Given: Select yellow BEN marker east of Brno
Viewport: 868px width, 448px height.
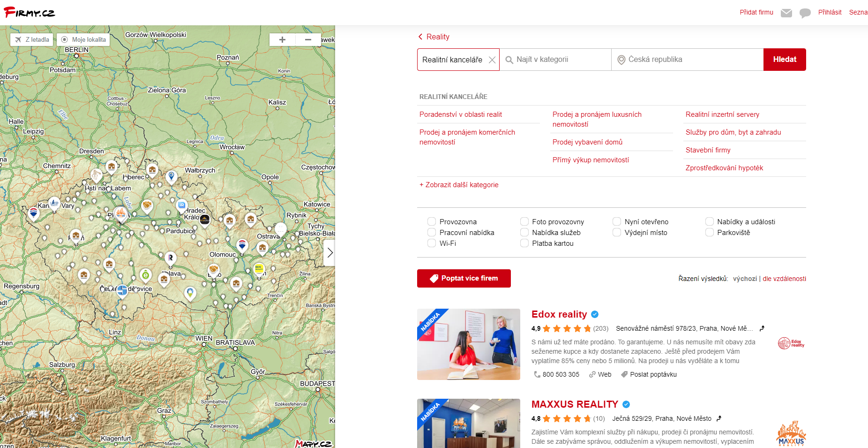Looking at the screenshot, I should pos(259,269).
